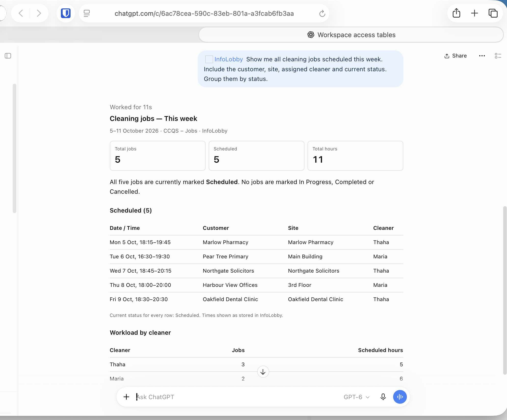Go back with the browser back arrow

[x=21, y=13]
